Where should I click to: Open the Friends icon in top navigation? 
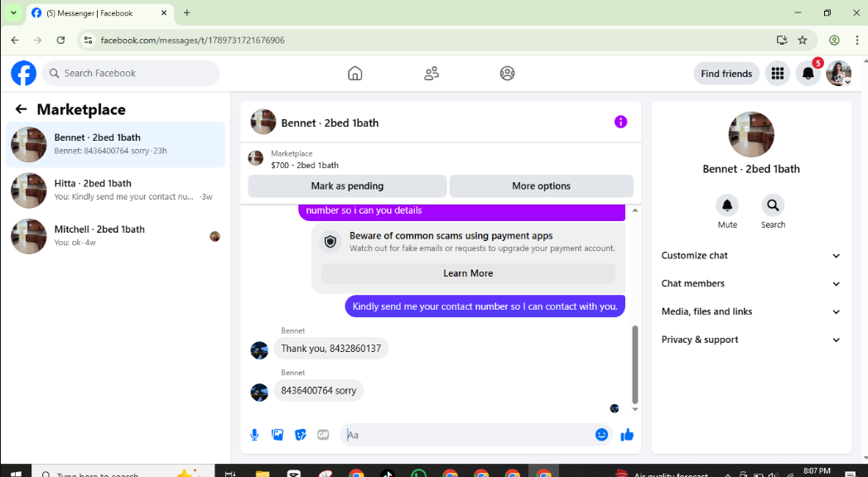coord(432,73)
